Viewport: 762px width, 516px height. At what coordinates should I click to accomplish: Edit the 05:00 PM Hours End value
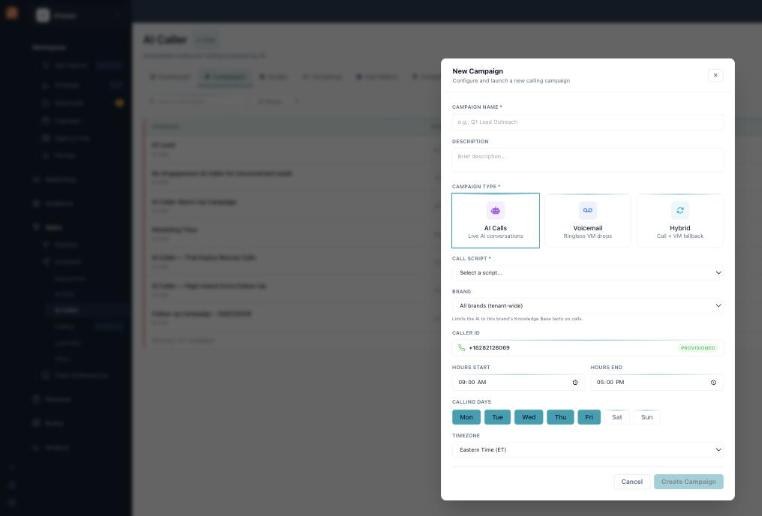610,382
